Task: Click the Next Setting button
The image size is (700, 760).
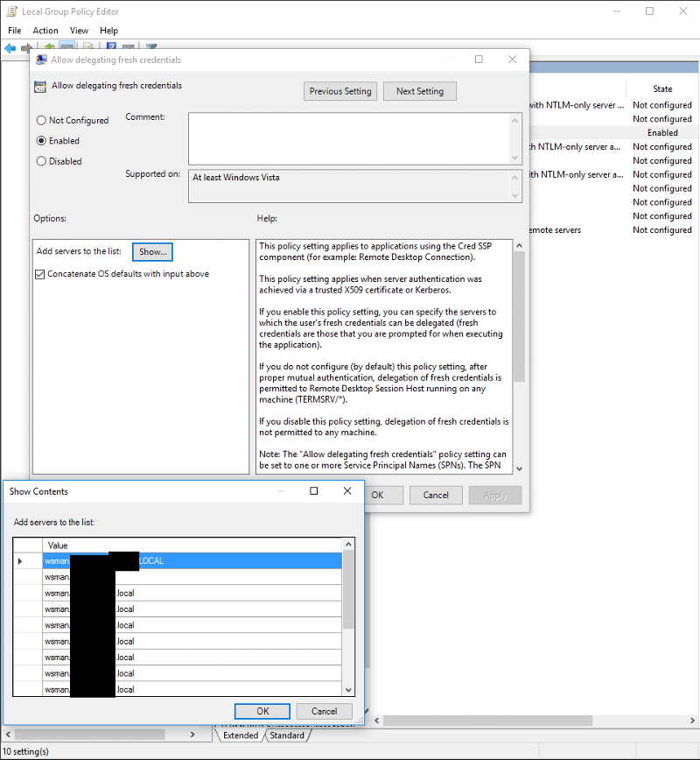Action: 419,90
